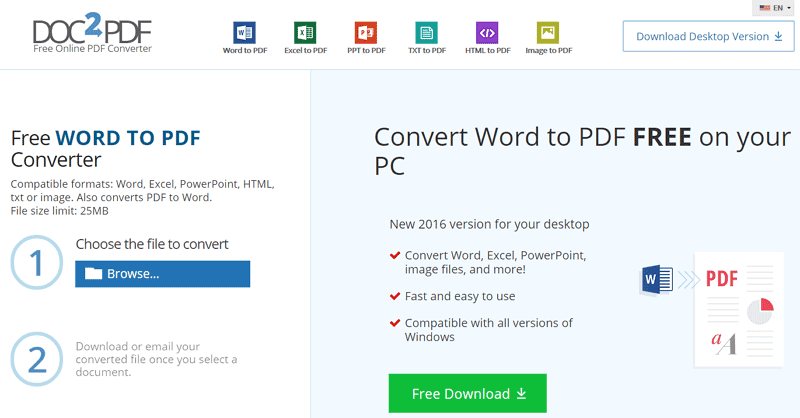Viewport: 800px width, 418px height.
Task: Open the HTML to PDF converter icon
Action: click(x=487, y=33)
